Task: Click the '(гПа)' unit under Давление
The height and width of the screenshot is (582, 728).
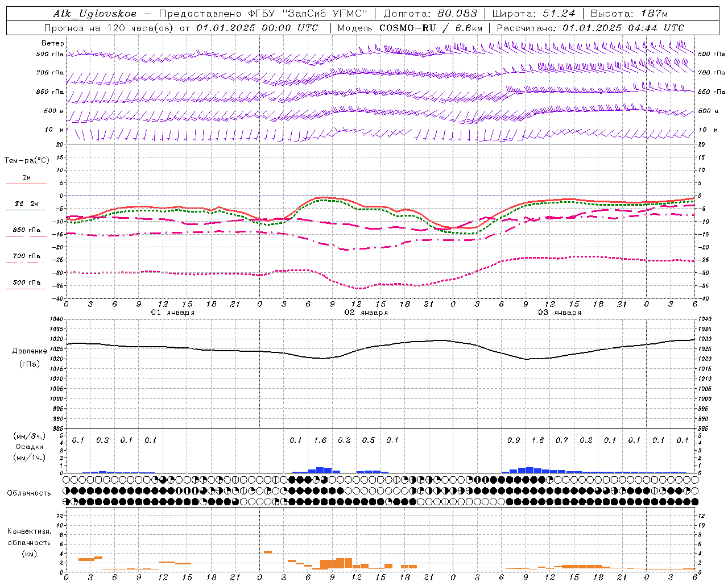Action: (30, 364)
